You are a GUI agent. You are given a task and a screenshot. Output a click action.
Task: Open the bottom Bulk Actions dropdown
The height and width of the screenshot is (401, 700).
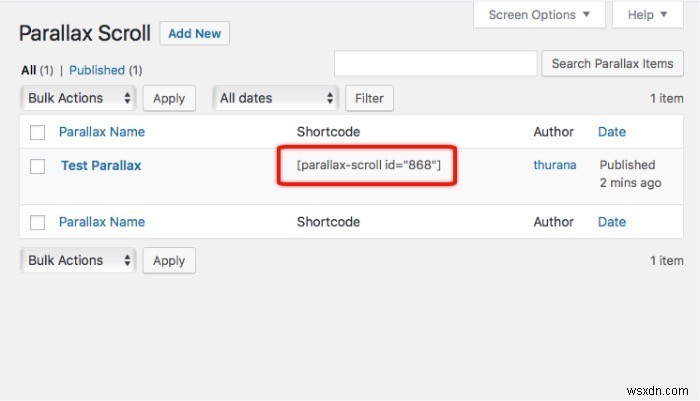point(79,260)
